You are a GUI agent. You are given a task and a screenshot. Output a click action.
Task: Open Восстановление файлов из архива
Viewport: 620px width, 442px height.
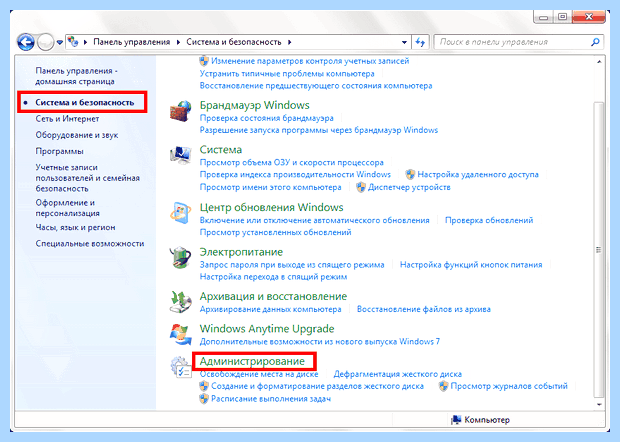click(423, 309)
